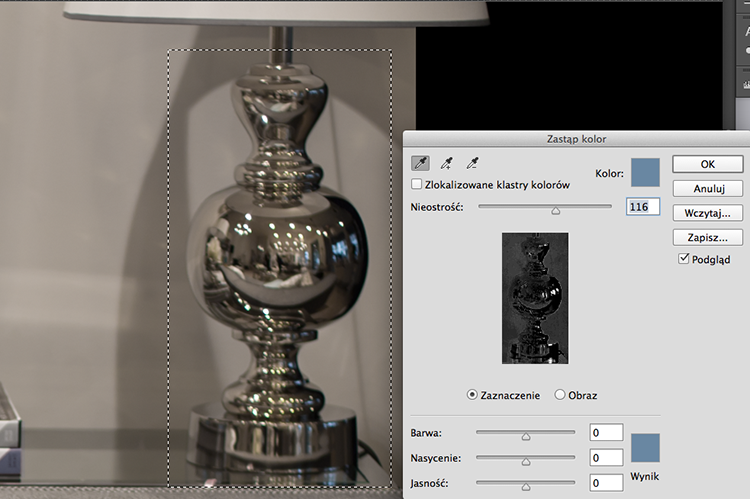Click the Jasność lightness slider handle
The image size is (750, 499).
coord(526,487)
